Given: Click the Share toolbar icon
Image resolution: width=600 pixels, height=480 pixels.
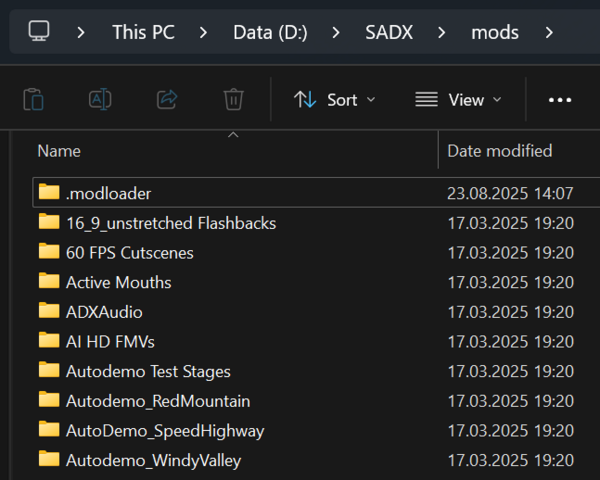Looking at the screenshot, I should tap(167, 100).
